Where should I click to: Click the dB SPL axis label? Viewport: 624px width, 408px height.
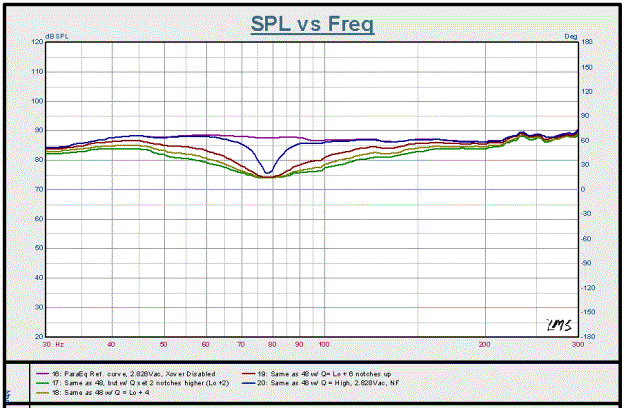point(58,37)
